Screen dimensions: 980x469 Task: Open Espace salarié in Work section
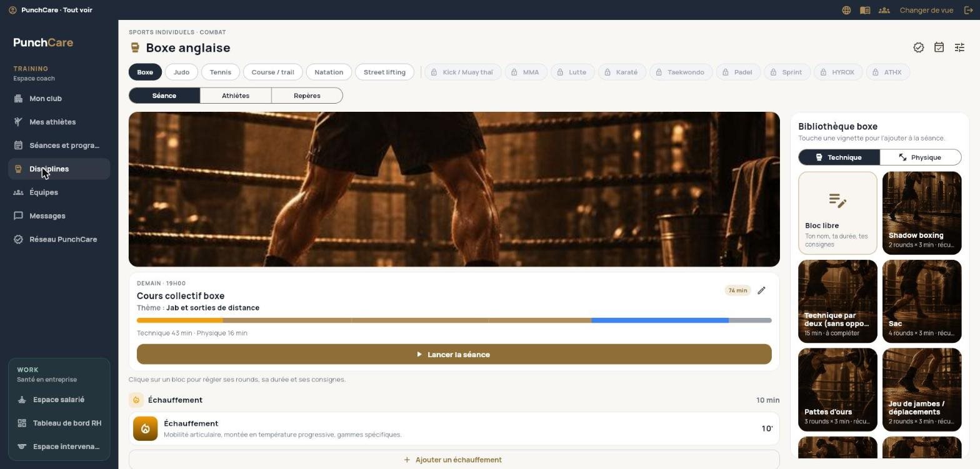[59, 400]
